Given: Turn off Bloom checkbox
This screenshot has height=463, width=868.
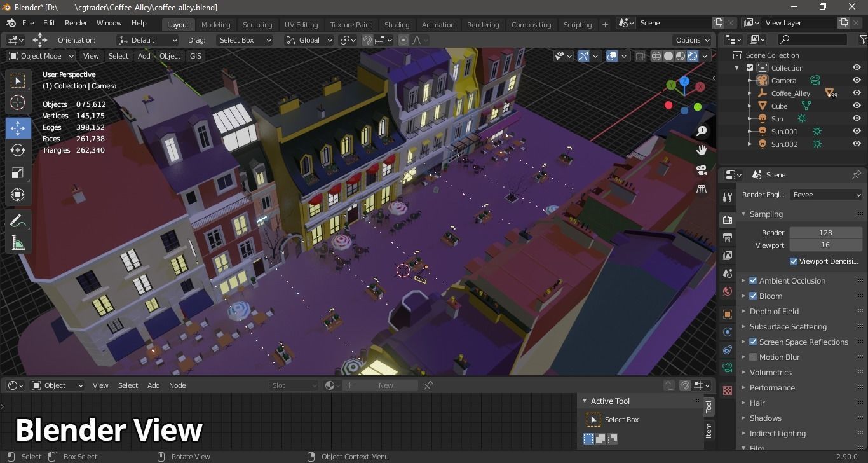Looking at the screenshot, I should pyautogui.click(x=753, y=296).
